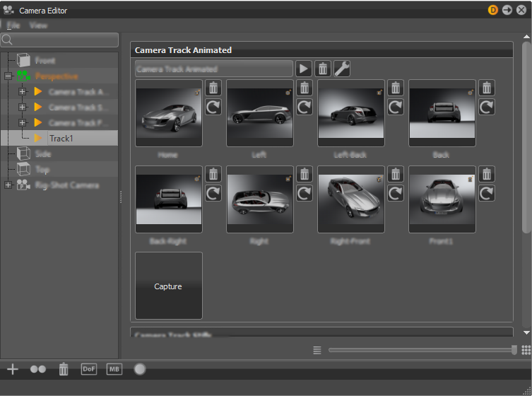Delete the Left-Back viewpoint with its trash icon
532x396 pixels.
point(396,88)
